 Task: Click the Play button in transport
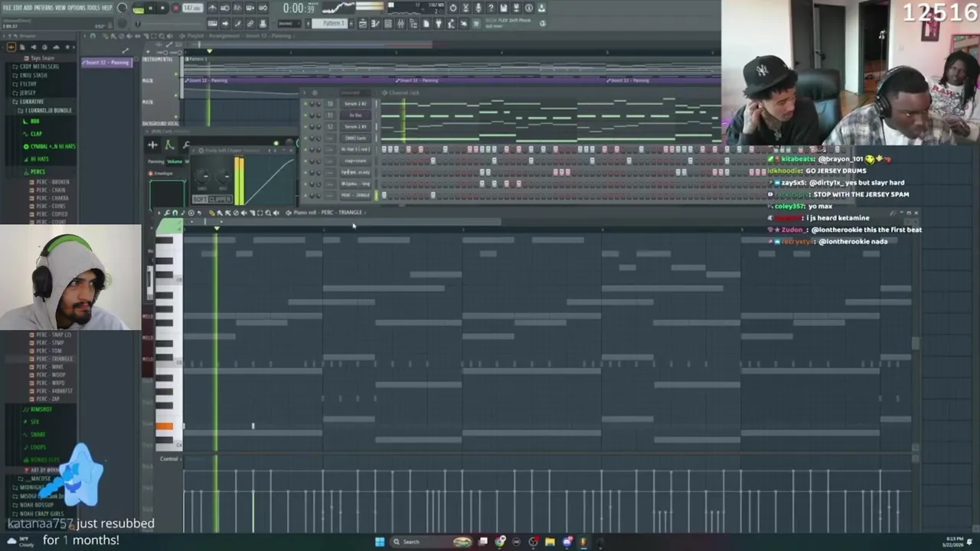[151, 8]
